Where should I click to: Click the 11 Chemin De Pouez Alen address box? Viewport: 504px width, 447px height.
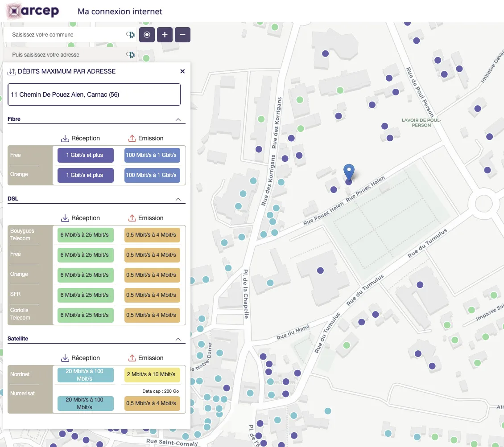click(94, 94)
